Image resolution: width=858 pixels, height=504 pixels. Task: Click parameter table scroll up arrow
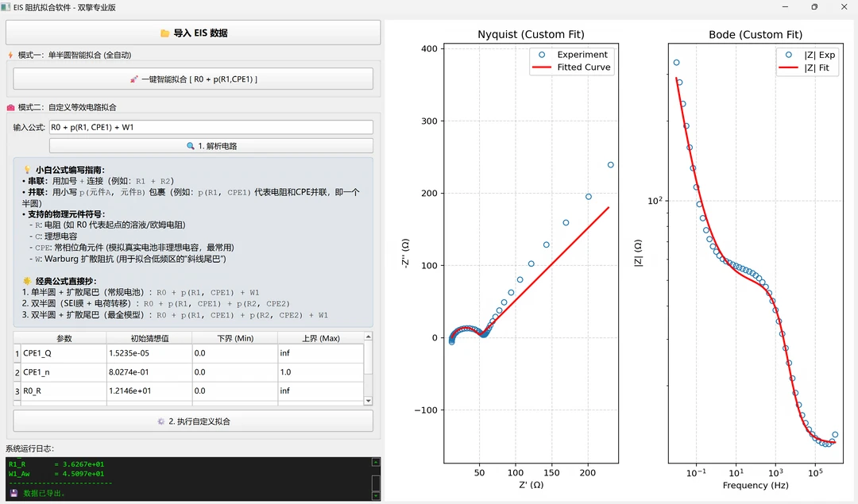(369, 337)
